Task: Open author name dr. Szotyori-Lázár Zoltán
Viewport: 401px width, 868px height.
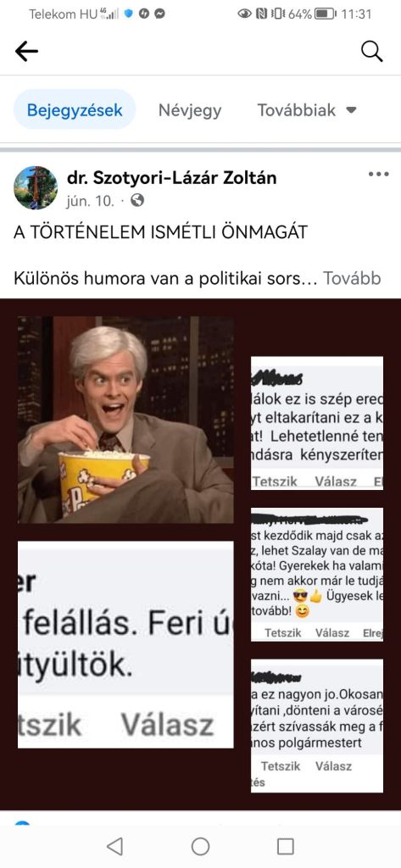Action: (172, 178)
